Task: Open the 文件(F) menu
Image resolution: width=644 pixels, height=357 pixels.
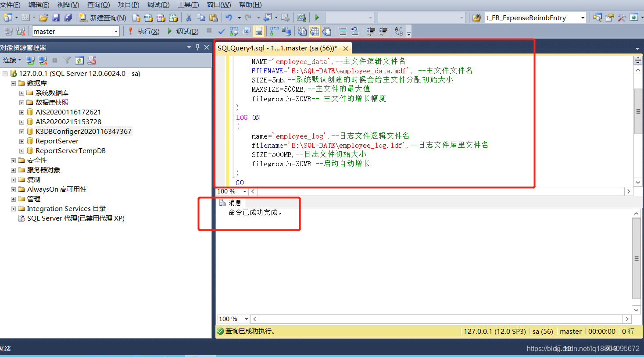Action: pyautogui.click(x=10, y=4)
